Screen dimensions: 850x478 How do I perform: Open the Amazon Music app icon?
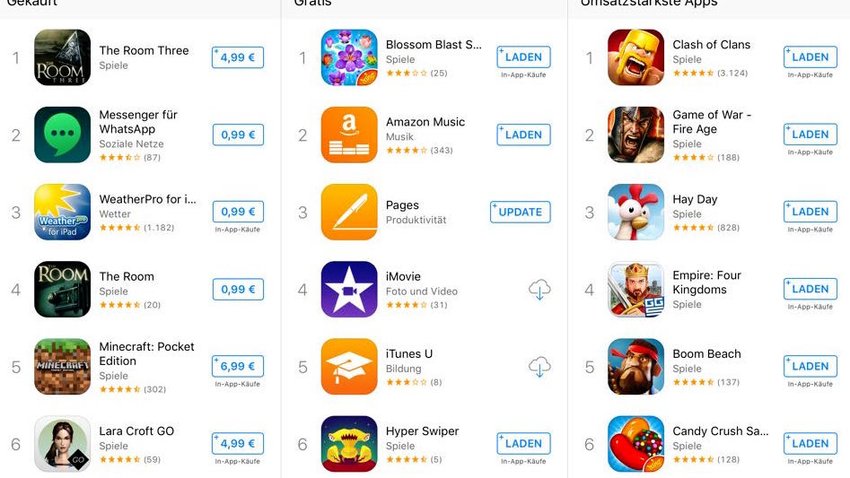349,135
